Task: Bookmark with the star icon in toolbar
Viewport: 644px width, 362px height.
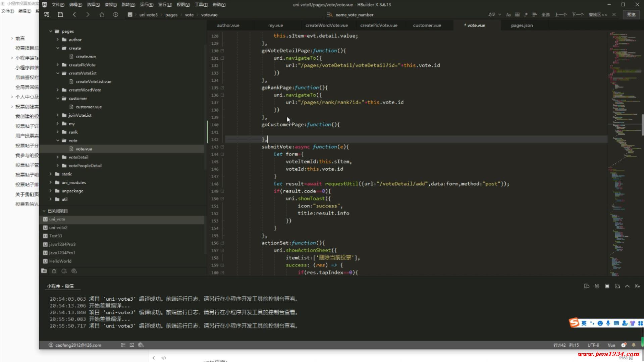Action: 102,14
